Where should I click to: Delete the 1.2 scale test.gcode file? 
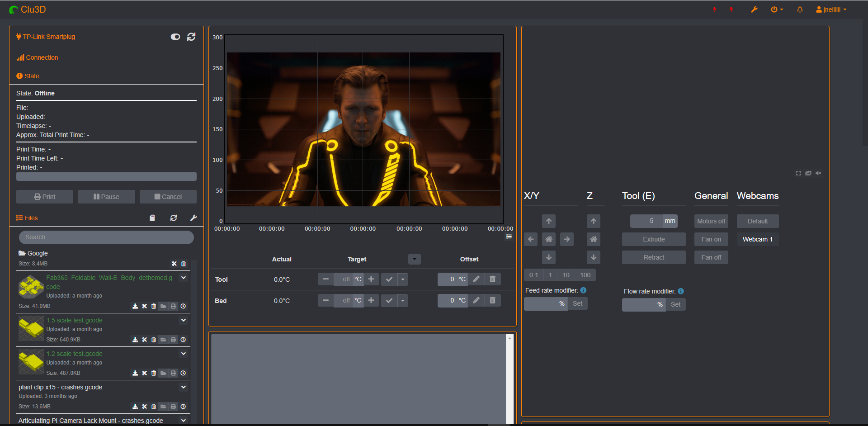[154, 373]
